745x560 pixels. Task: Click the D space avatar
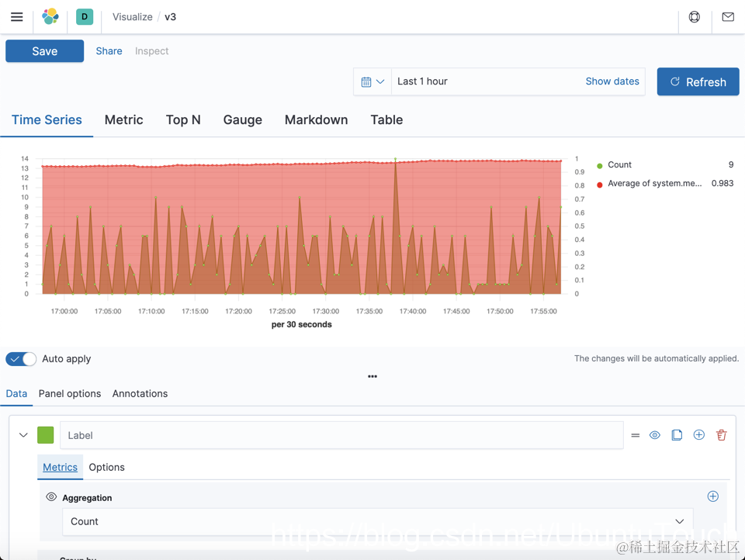(85, 16)
